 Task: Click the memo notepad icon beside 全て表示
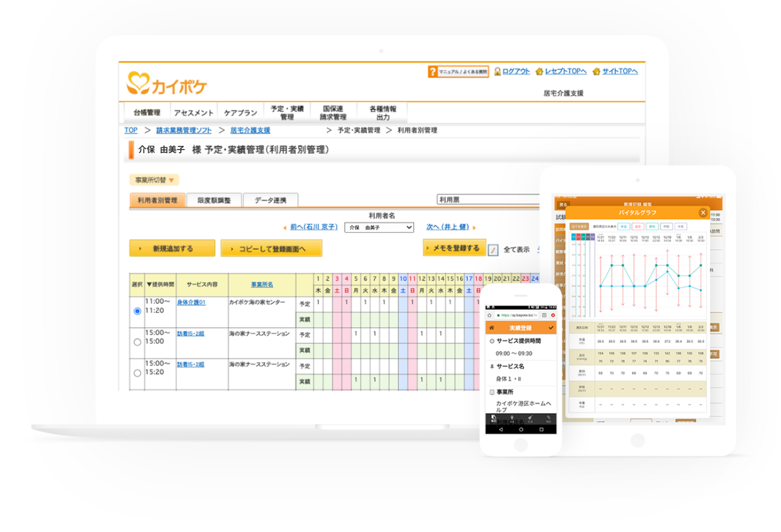tap(493, 250)
